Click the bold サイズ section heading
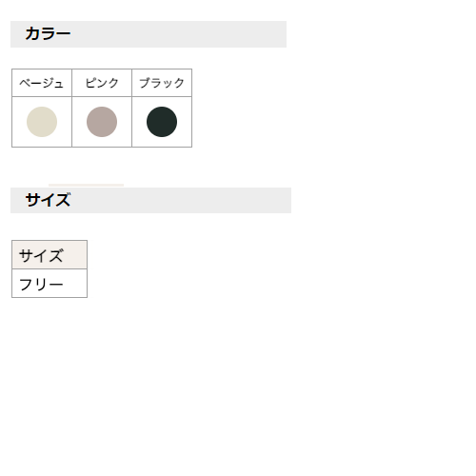The height and width of the screenshot is (476, 476). click(x=48, y=200)
